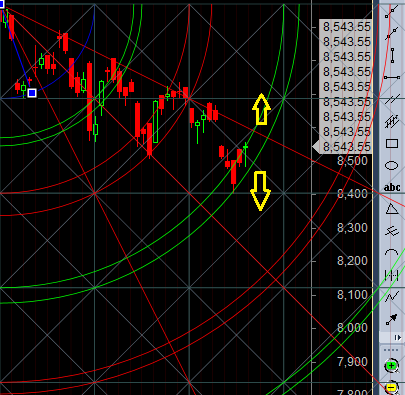Viewport: 405px width, 395px height.
Task: Select the rectangle drawing tool
Action: [x=392, y=143]
